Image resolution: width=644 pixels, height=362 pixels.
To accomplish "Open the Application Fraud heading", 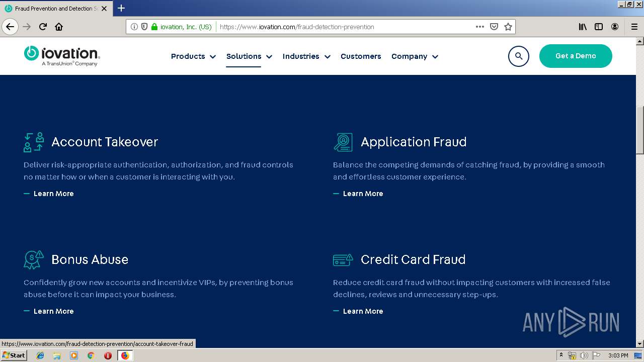I will pyautogui.click(x=414, y=142).
